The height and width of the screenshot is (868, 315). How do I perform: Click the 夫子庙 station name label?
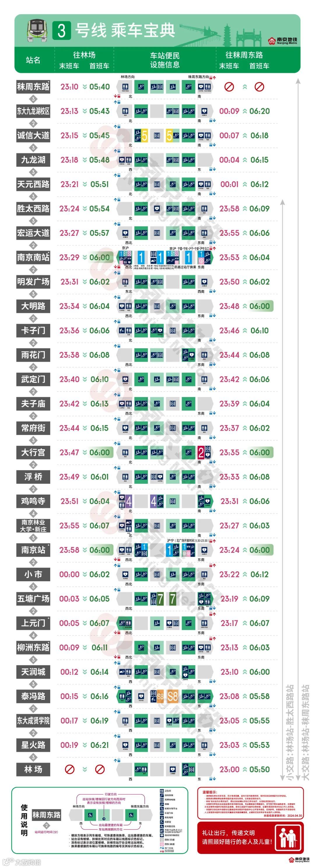tap(33, 404)
